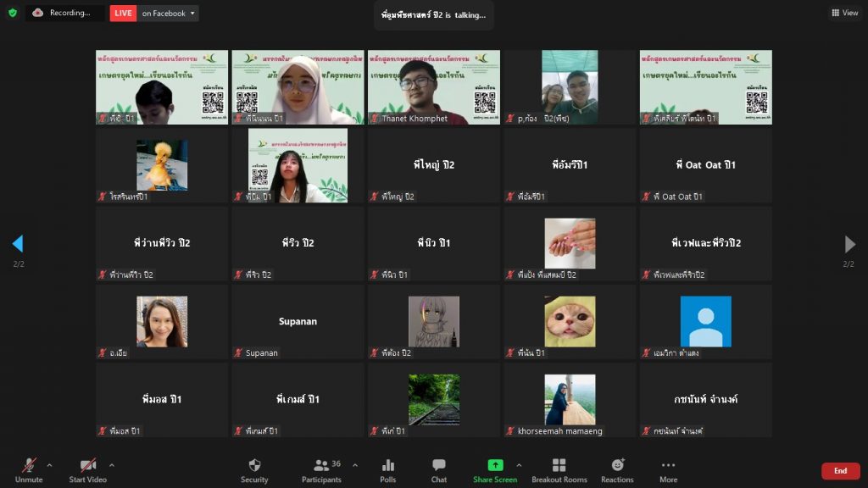Open the Chat panel
Screen dimensions: 868x488
[x=439, y=466]
